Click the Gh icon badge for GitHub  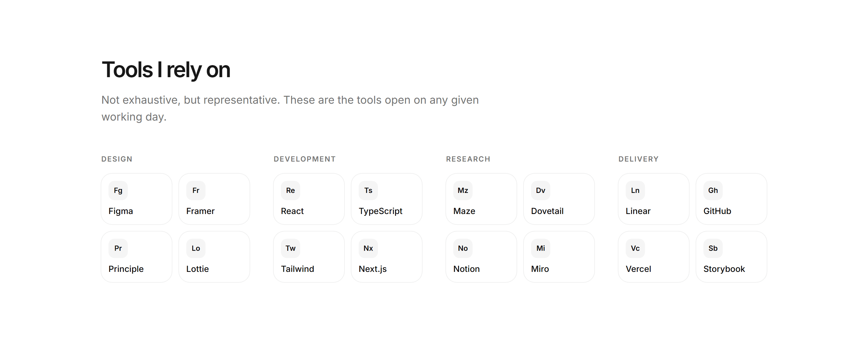click(x=713, y=190)
